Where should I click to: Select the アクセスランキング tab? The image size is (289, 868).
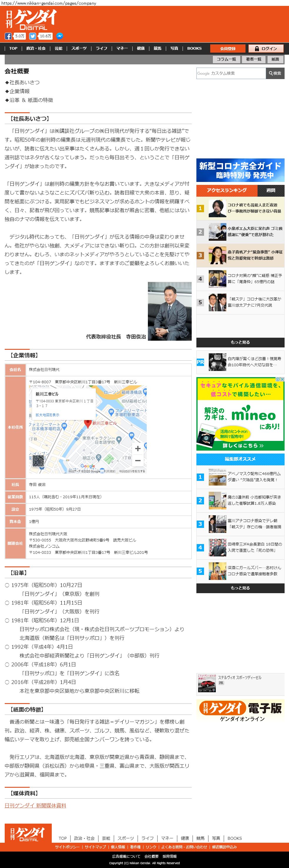(227, 190)
